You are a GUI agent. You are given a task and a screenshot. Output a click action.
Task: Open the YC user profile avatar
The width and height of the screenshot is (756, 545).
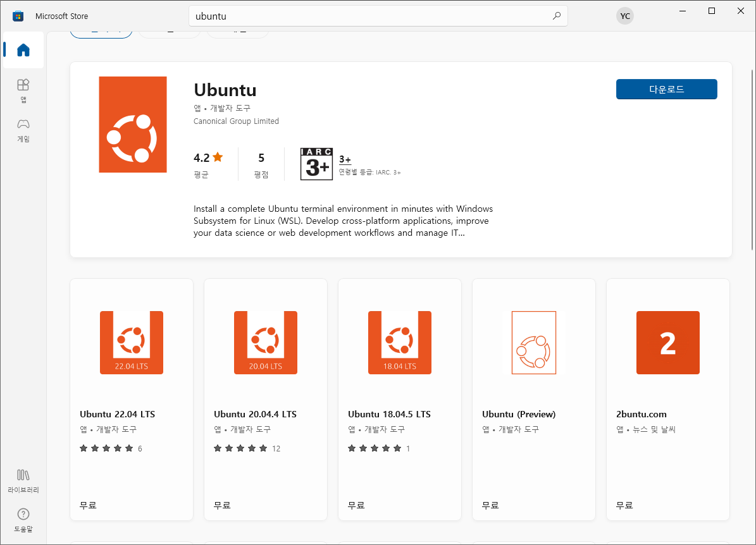point(625,16)
